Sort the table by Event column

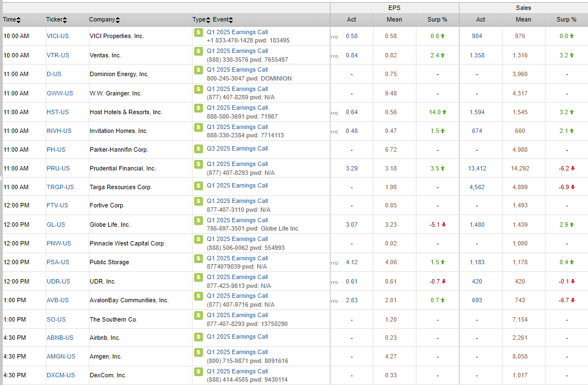coord(223,20)
